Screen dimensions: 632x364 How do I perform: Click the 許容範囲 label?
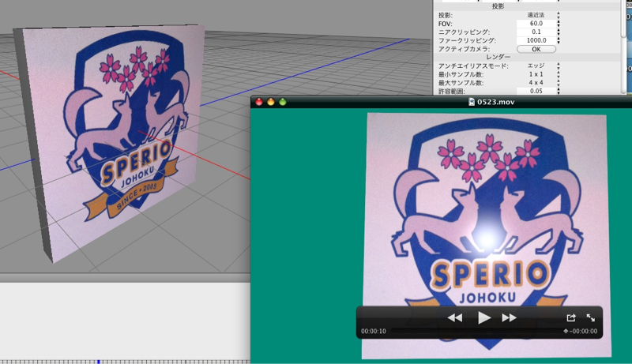pyautogui.click(x=452, y=91)
